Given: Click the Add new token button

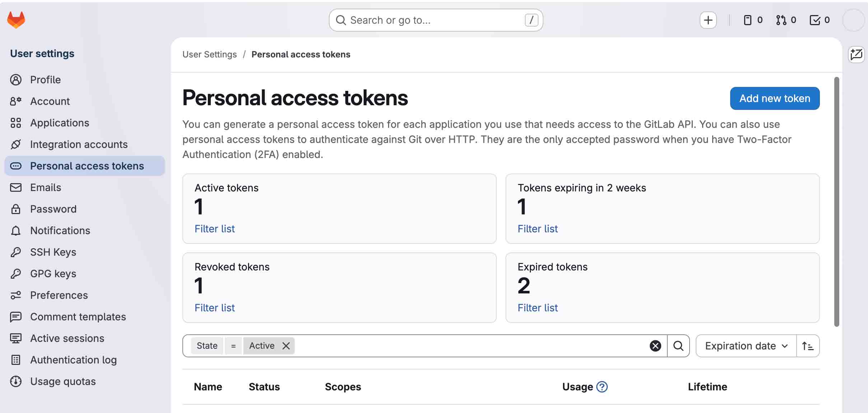Looking at the screenshot, I should tap(774, 98).
